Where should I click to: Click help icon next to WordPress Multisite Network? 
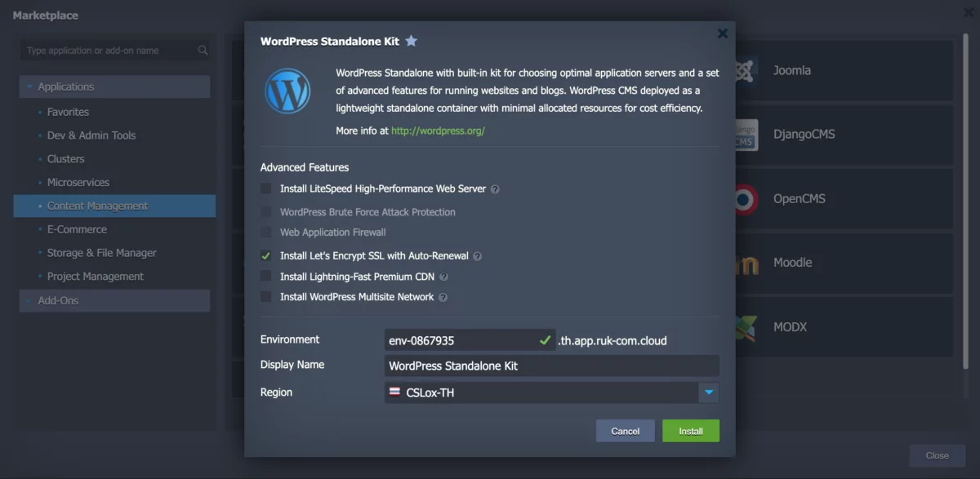pyautogui.click(x=443, y=298)
